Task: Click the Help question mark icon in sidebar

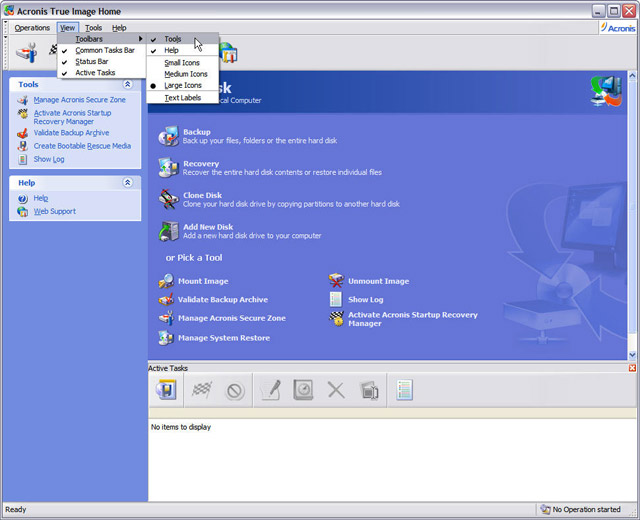Action: click(x=22, y=199)
